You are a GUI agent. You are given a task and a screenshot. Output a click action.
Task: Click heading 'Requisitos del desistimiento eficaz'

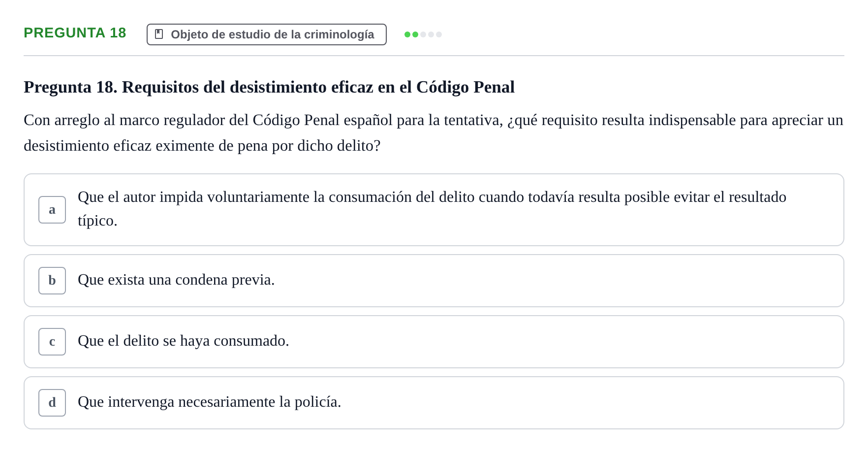point(269,87)
